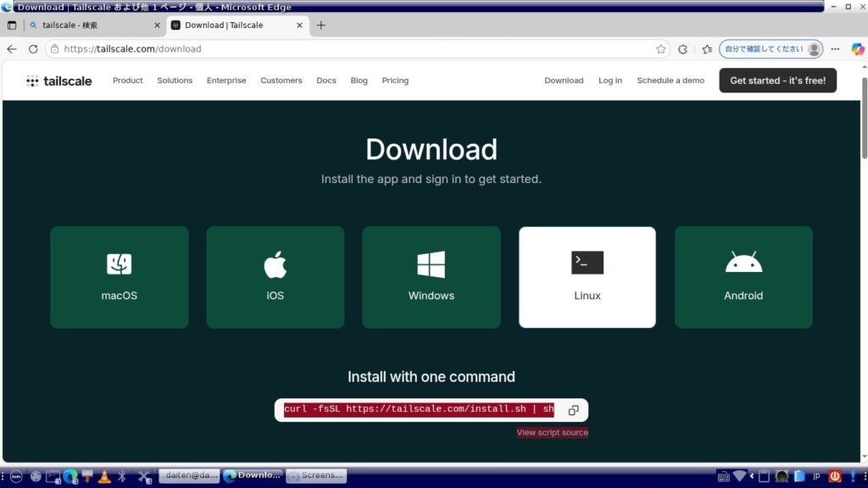Screen dimensions: 868x488
Task: Click 'Get started - it's free!' button
Action: pos(777,80)
